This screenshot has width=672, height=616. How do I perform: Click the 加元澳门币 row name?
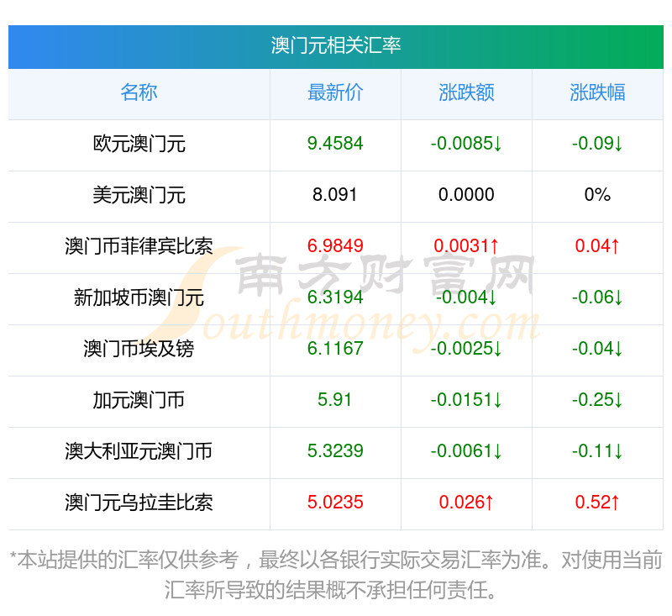tap(139, 400)
